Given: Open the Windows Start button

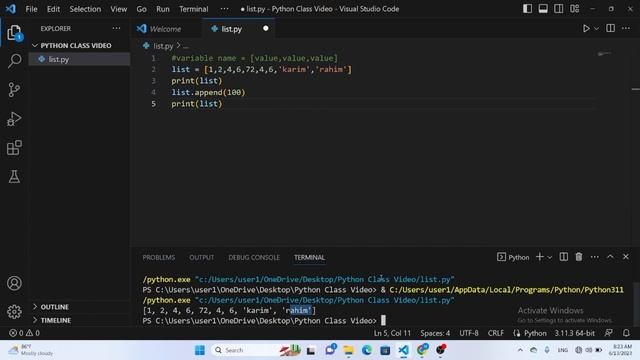Looking at the screenshot, I should click(200, 350).
